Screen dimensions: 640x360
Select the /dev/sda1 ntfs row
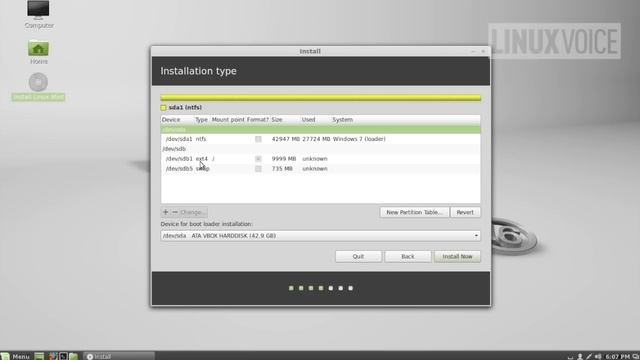[320, 139]
